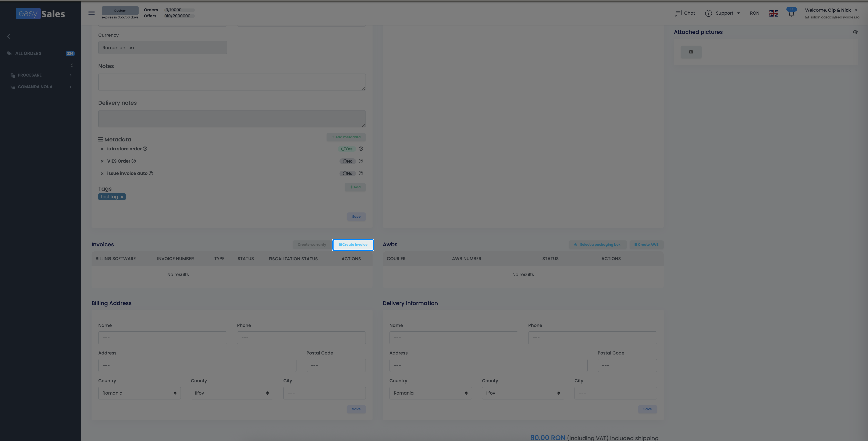Open the Welcome user account dropdown
The height and width of the screenshot is (441, 868).
point(831,10)
